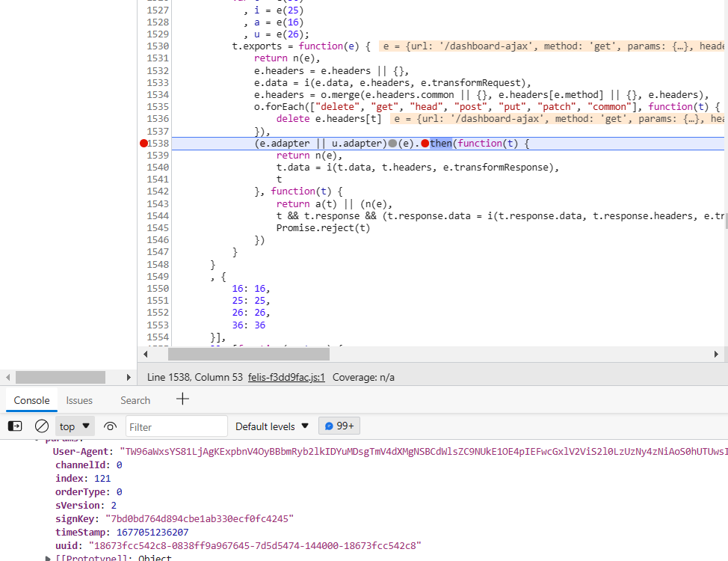Open the Default levels dropdown

[x=272, y=426]
